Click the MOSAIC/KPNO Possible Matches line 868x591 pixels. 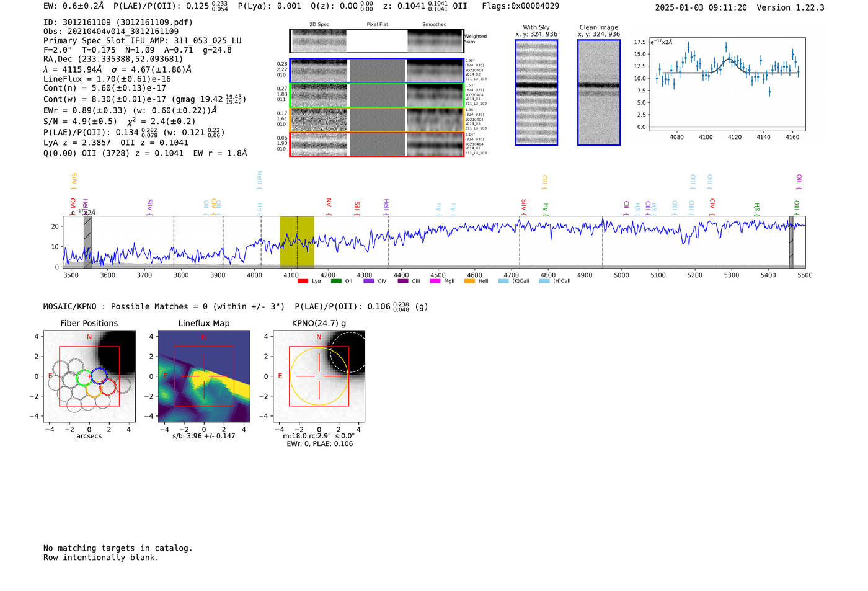[236, 306]
